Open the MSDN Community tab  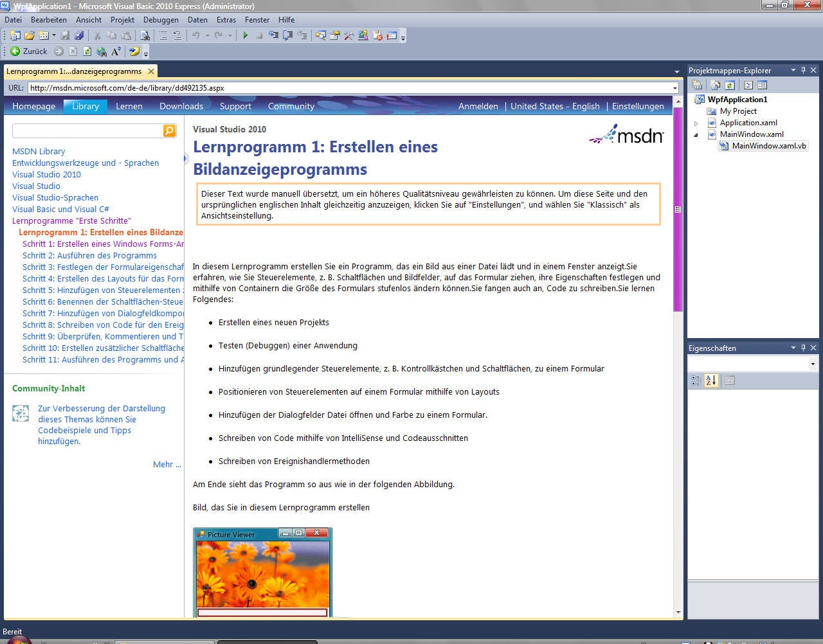click(x=291, y=106)
